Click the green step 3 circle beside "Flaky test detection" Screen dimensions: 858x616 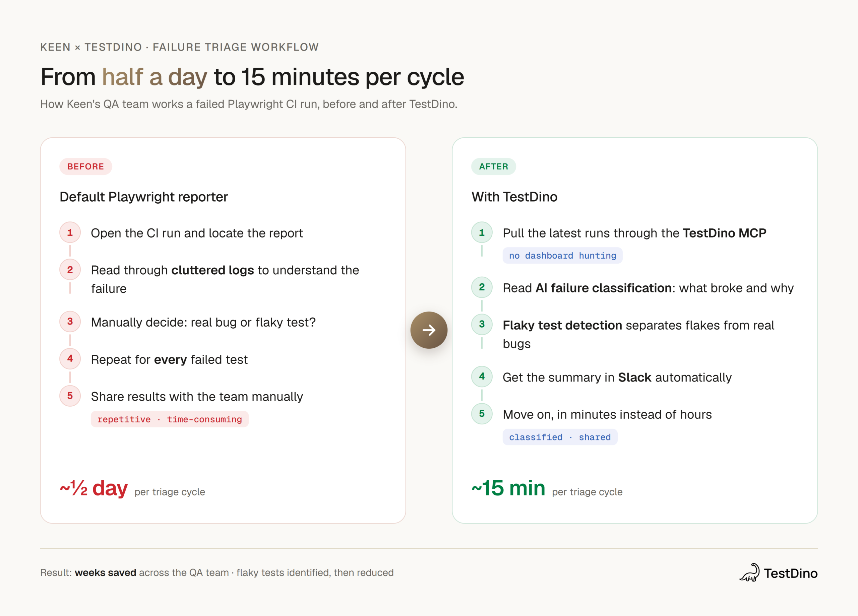(x=482, y=324)
